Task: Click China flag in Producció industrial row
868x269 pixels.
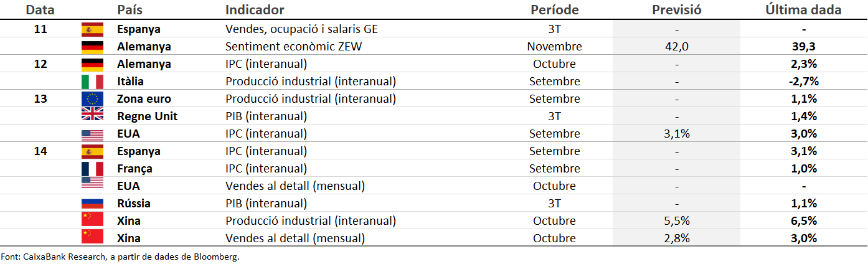Action: (92, 219)
